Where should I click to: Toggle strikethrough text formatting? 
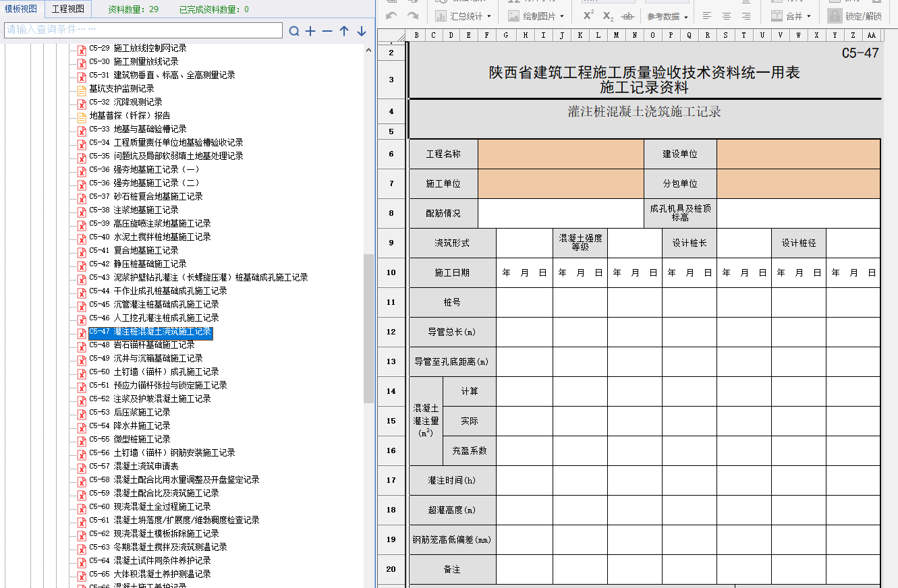pyautogui.click(x=627, y=16)
